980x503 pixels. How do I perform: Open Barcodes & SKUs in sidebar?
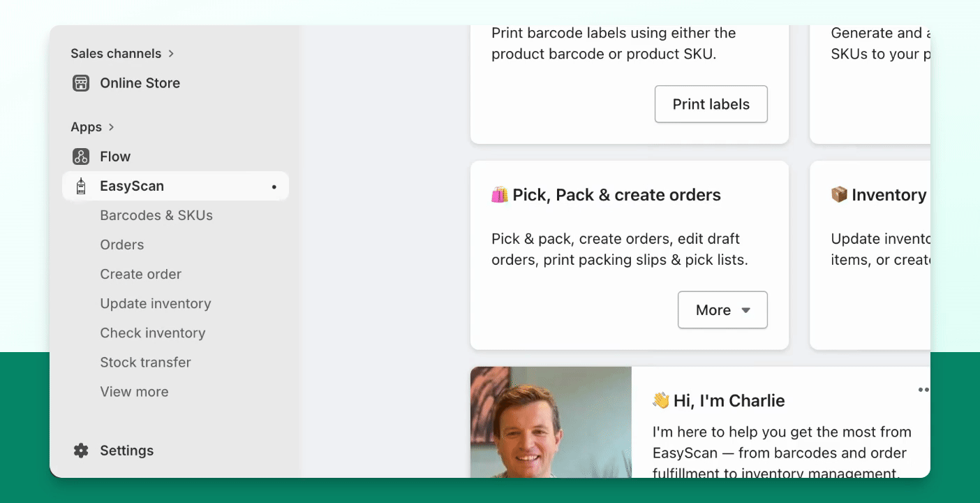point(156,215)
